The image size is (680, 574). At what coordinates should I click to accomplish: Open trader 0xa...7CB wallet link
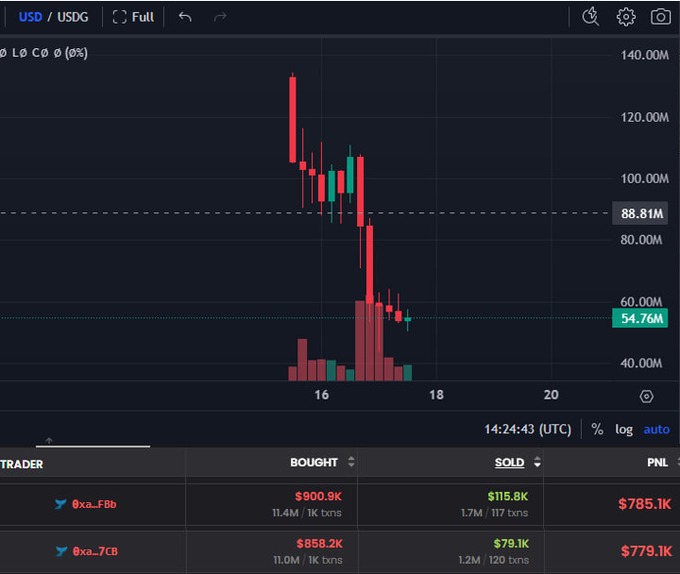(x=95, y=551)
